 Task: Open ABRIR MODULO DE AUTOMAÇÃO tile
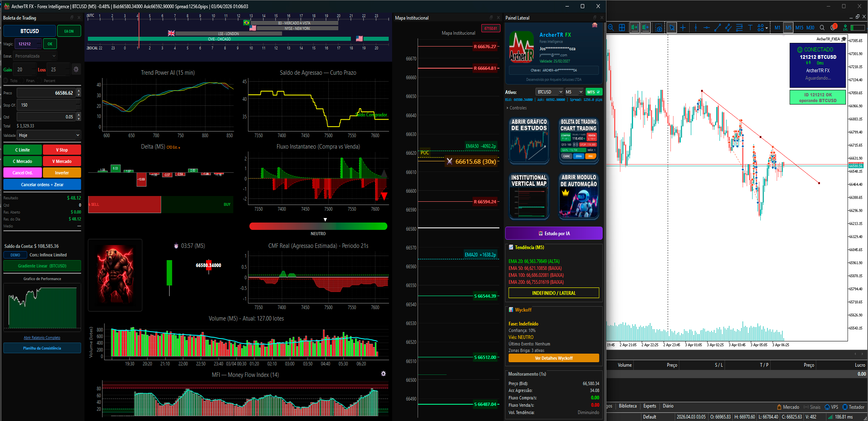[578, 196]
